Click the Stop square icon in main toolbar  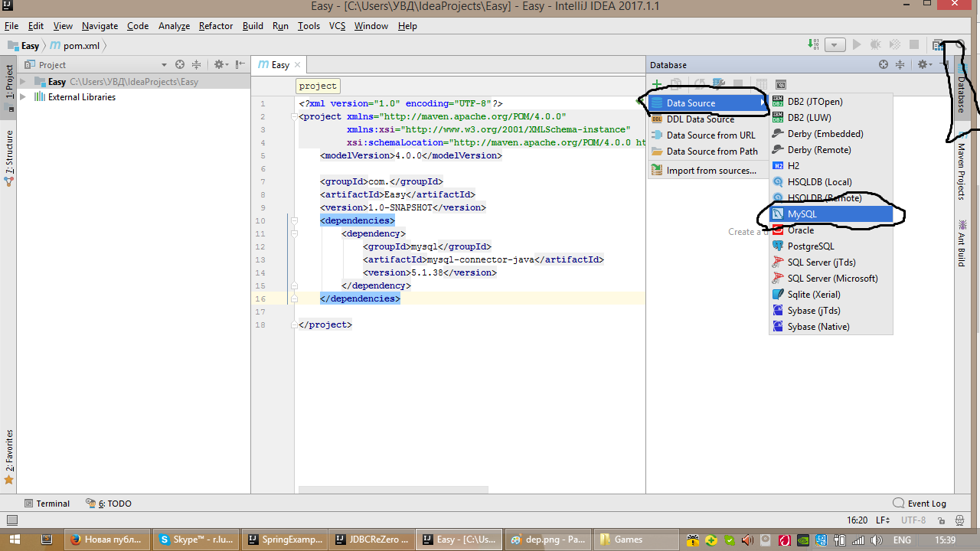click(x=914, y=45)
